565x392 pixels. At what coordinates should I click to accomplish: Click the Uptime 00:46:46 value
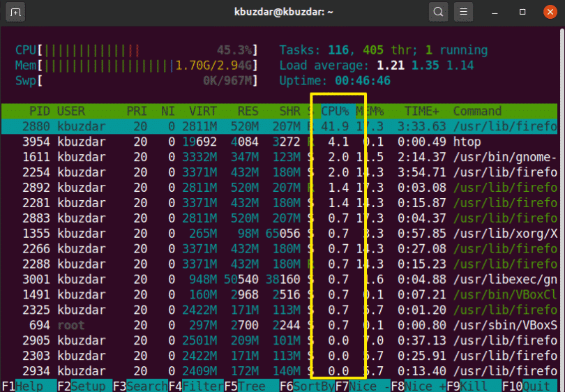pyautogui.click(x=363, y=81)
